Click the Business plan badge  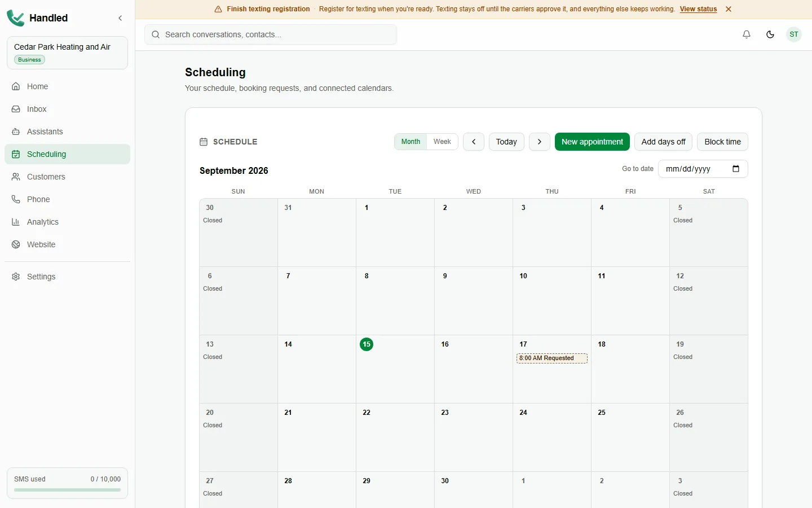[x=29, y=60]
